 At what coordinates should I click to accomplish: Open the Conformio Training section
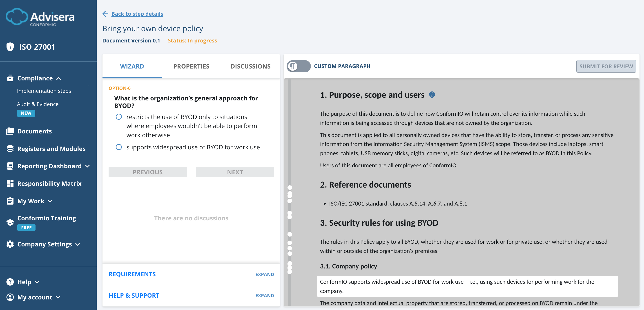pos(47,218)
